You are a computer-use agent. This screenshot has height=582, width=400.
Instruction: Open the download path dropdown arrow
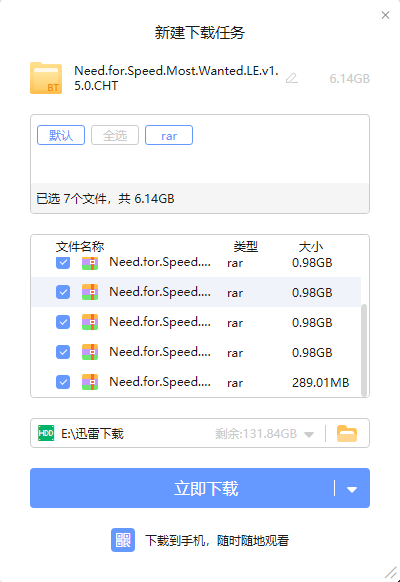pos(309,434)
